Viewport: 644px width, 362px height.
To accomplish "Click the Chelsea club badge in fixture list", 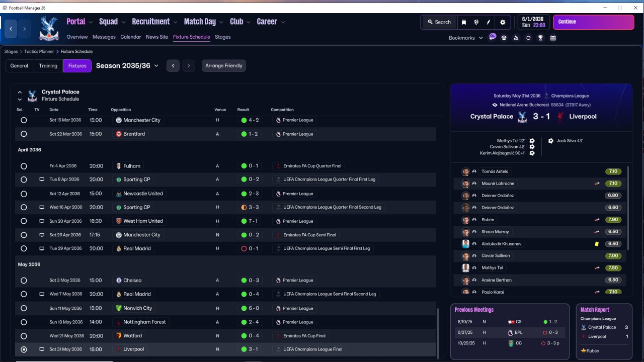I will point(119,281).
